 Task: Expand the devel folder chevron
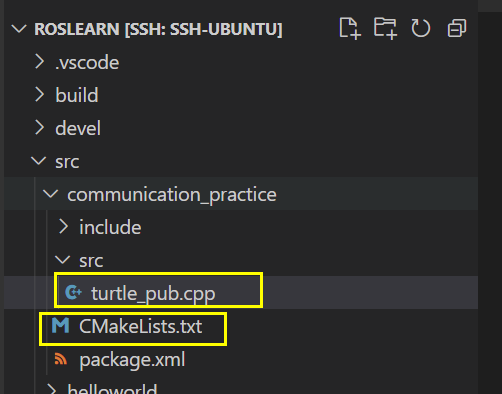[40, 128]
